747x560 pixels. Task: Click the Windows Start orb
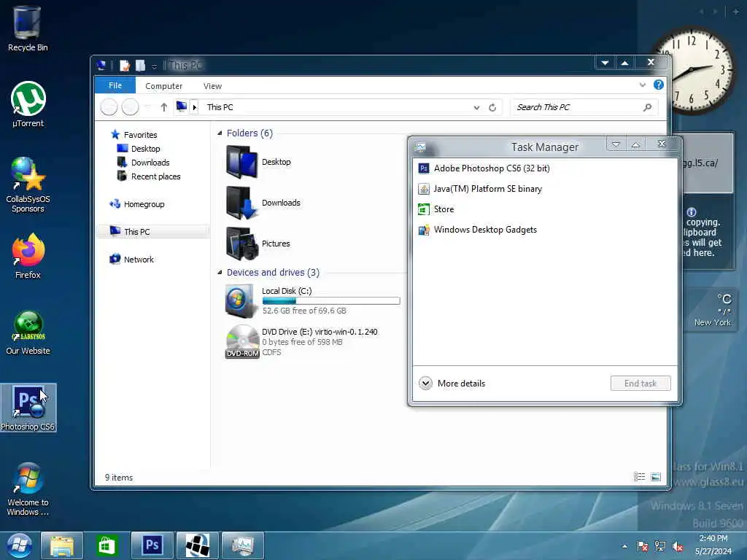coord(19,545)
